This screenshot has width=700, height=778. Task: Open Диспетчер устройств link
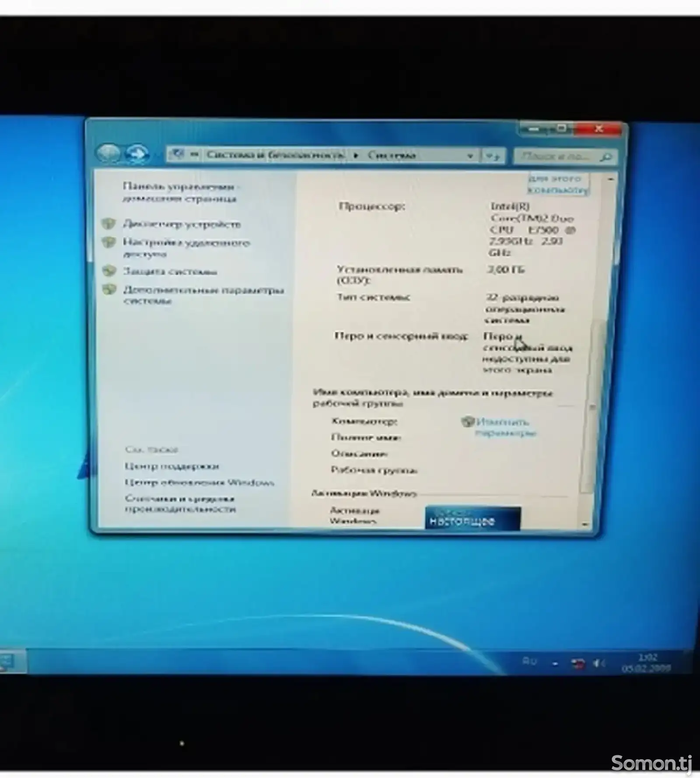[182, 224]
